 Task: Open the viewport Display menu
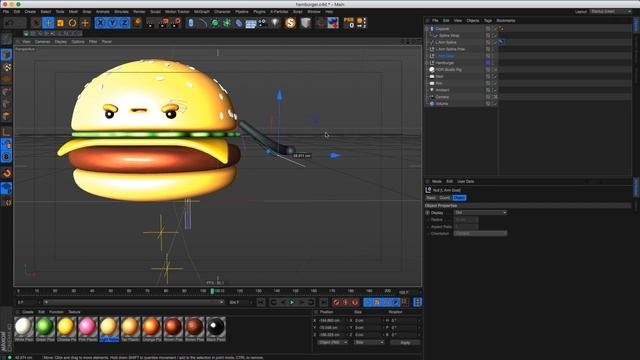61,42
